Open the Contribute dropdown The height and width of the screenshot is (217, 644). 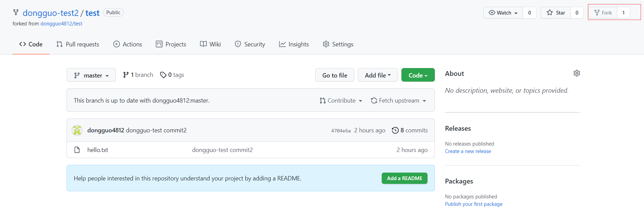point(341,101)
